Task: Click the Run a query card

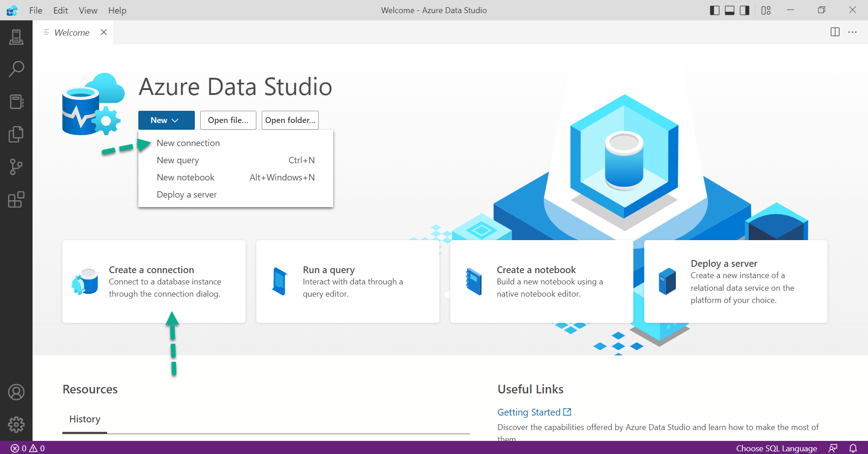Action: click(x=348, y=281)
